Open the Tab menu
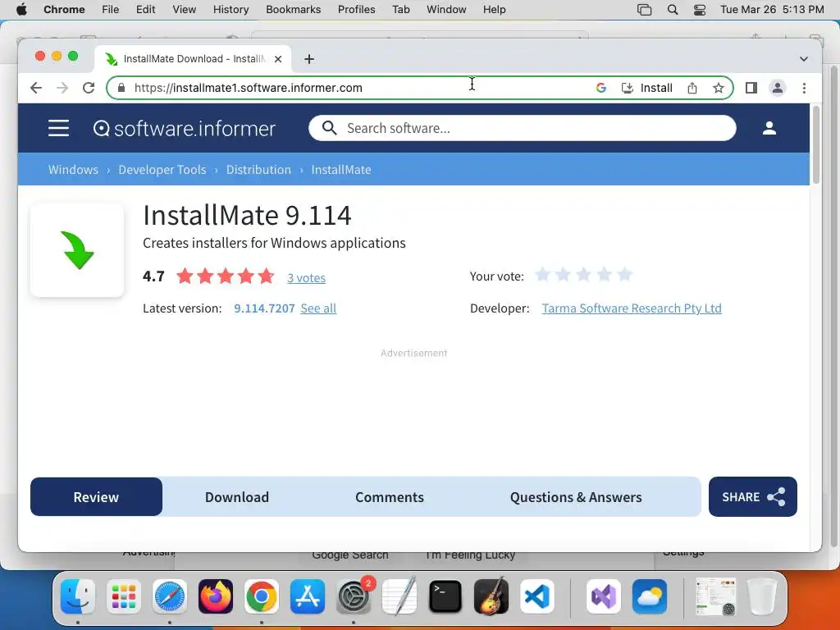 (x=400, y=10)
